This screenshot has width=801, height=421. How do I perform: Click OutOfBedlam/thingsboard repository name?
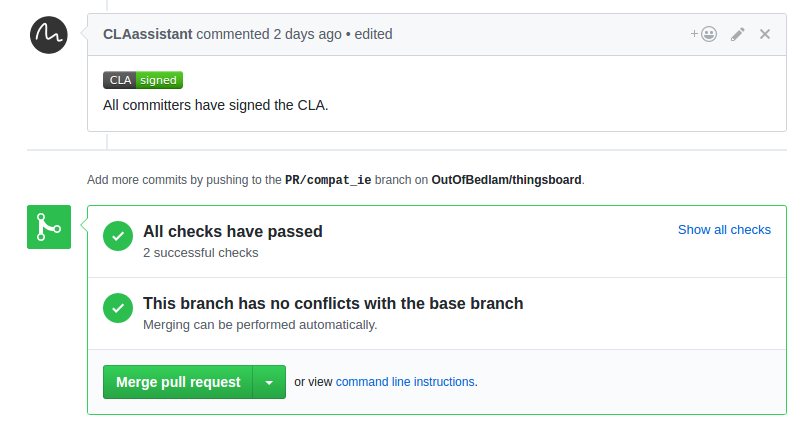pyautogui.click(x=506, y=180)
